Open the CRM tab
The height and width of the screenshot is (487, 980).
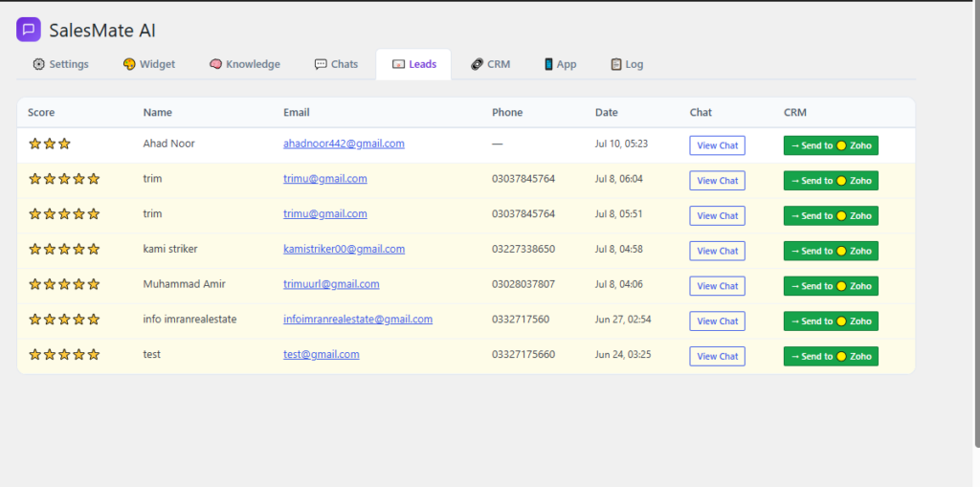pyautogui.click(x=491, y=64)
